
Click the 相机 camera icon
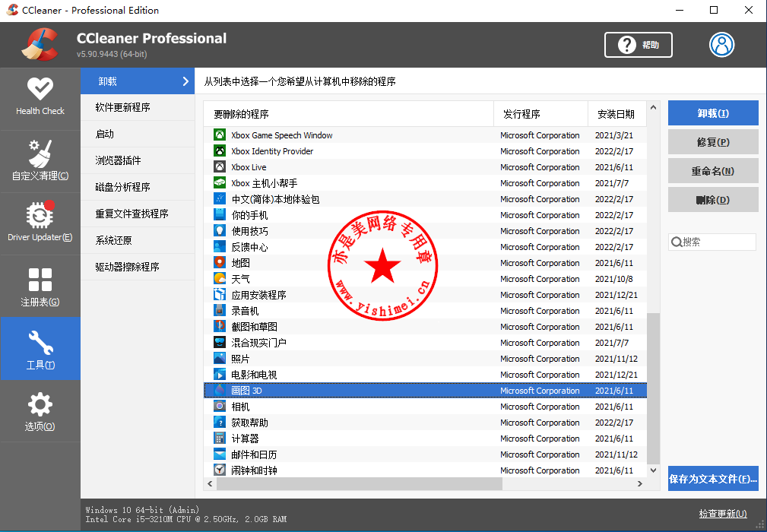coord(220,407)
